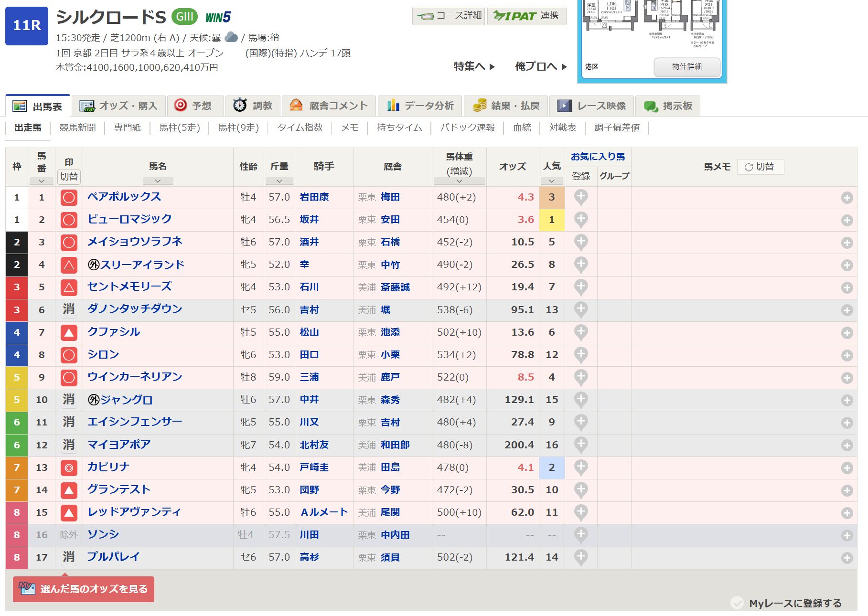The image size is (868, 616).
Task: Click 選んだ馬のオッズを見る button
Action: pyautogui.click(x=84, y=589)
